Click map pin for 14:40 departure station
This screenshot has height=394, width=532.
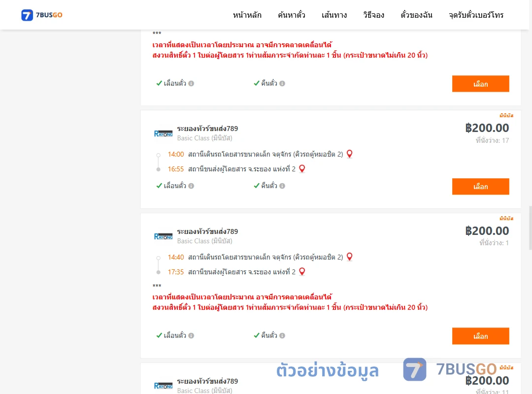coord(349,257)
